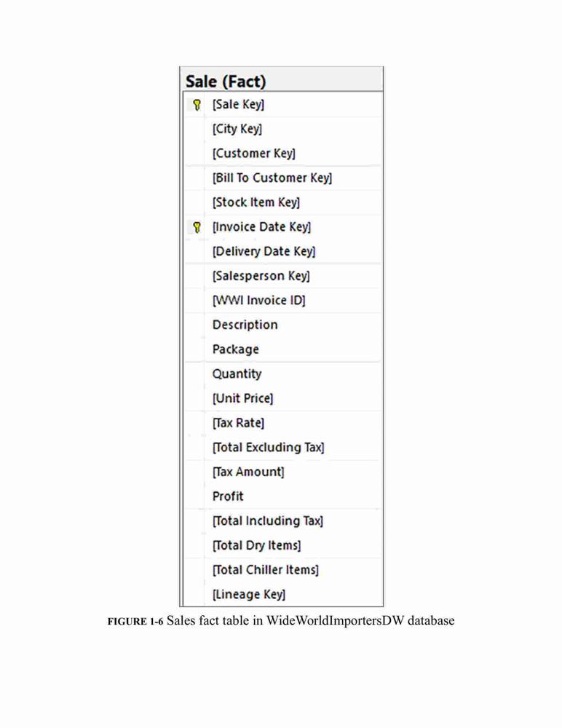The height and width of the screenshot is (728, 562).
Task: Select the [Total Chiller Items] column
Action: (x=283, y=570)
